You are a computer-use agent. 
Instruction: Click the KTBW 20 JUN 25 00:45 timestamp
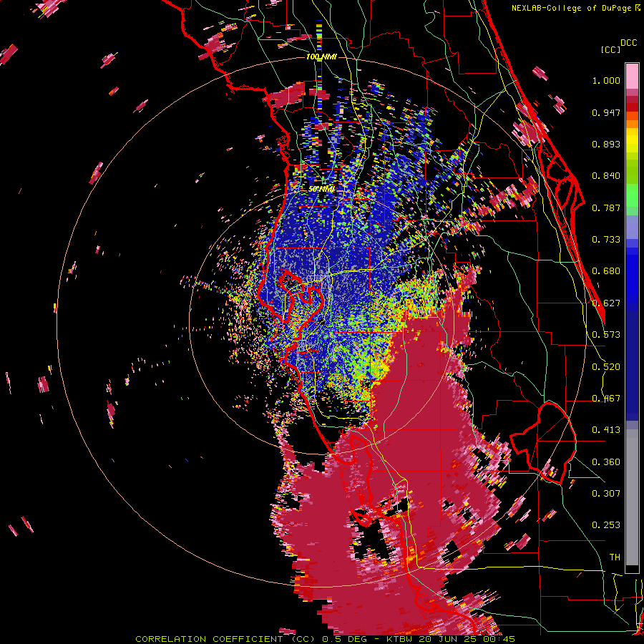point(451,639)
